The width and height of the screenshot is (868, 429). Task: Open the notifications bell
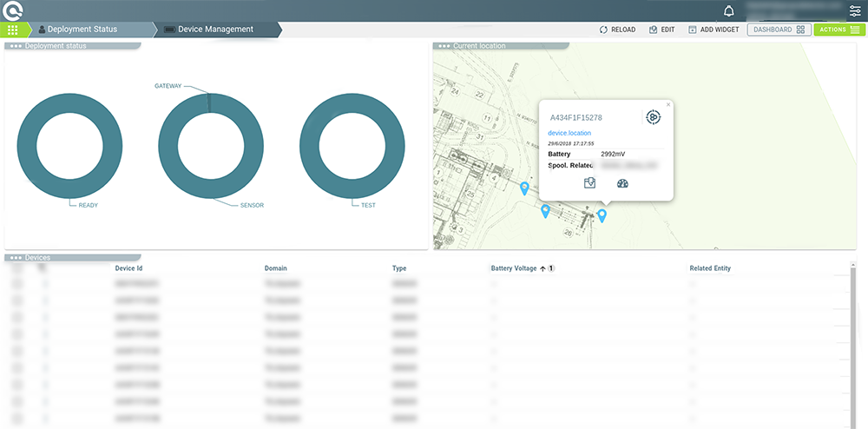pyautogui.click(x=729, y=11)
